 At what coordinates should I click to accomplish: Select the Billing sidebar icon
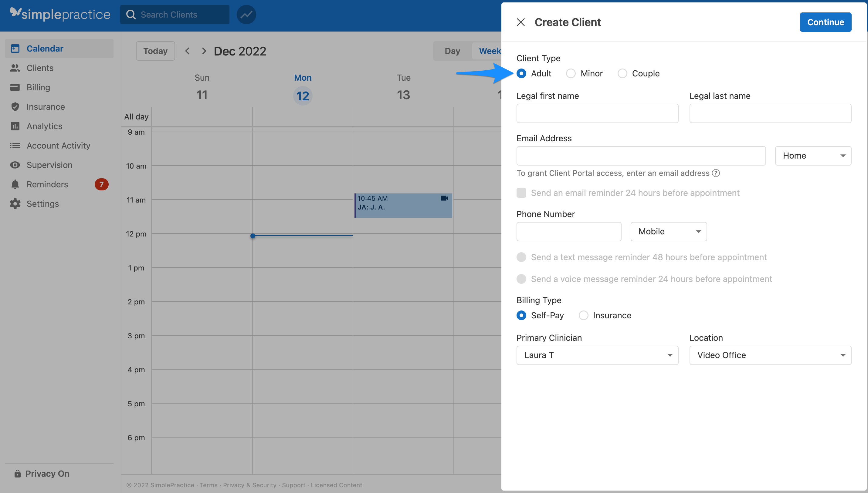15,87
